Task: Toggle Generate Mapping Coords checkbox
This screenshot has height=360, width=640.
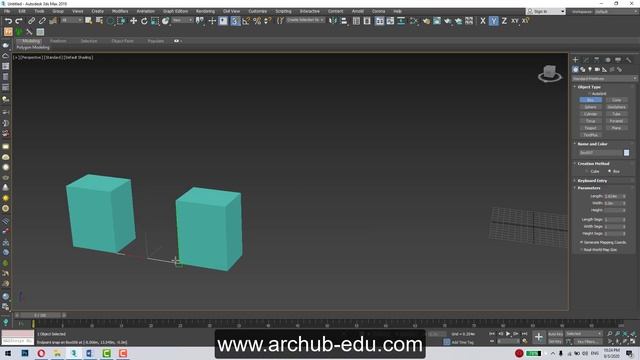Action: (x=581, y=242)
